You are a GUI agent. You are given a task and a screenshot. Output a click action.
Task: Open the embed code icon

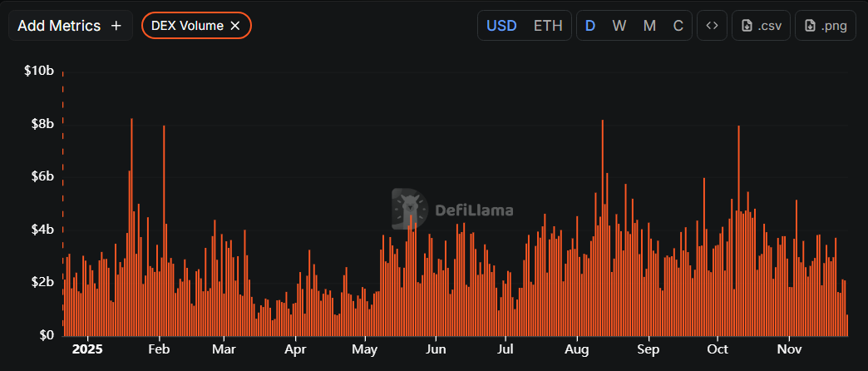click(712, 26)
